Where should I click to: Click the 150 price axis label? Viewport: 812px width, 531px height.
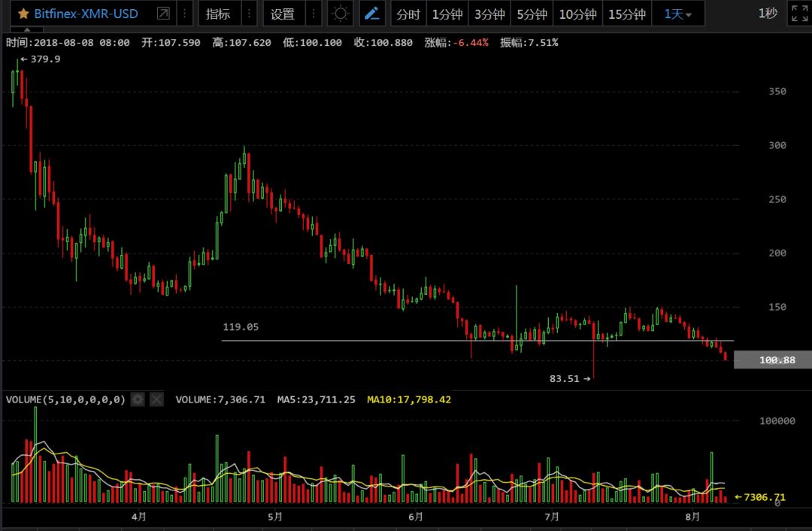click(777, 307)
